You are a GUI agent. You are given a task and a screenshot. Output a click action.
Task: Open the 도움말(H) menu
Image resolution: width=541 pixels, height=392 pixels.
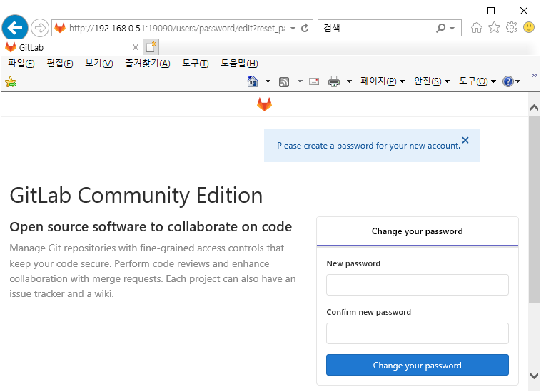click(239, 64)
